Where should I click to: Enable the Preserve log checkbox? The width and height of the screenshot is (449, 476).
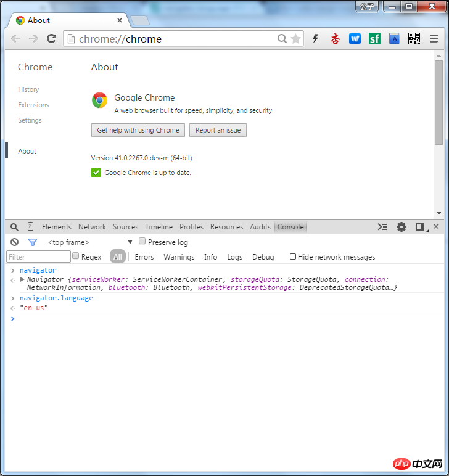point(142,241)
